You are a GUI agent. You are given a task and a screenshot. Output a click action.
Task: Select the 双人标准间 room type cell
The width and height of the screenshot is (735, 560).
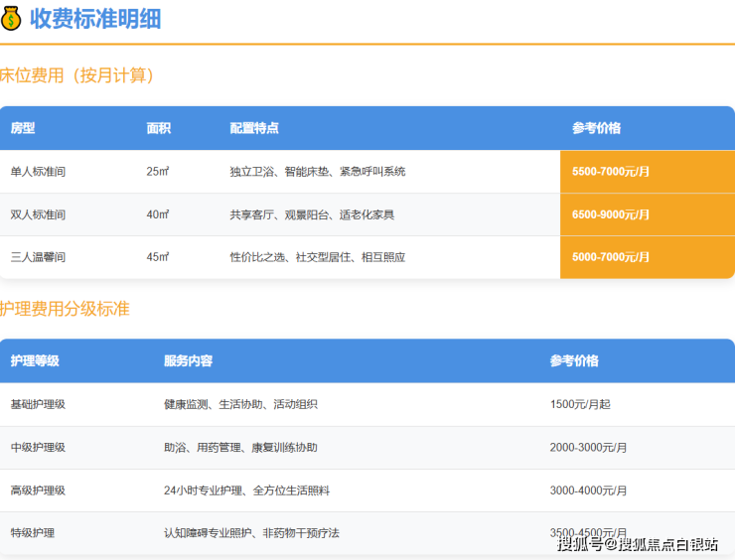coord(38,214)
